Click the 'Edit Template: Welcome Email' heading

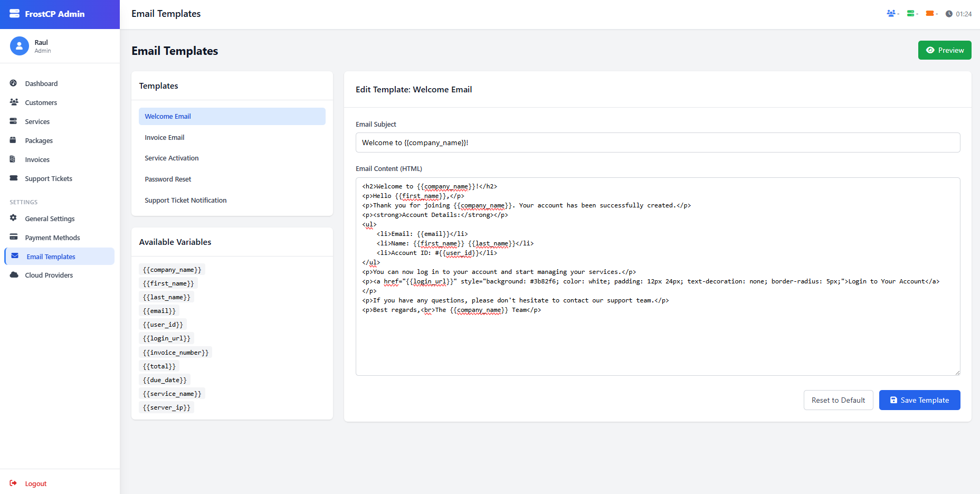click(x=414, y=90)
